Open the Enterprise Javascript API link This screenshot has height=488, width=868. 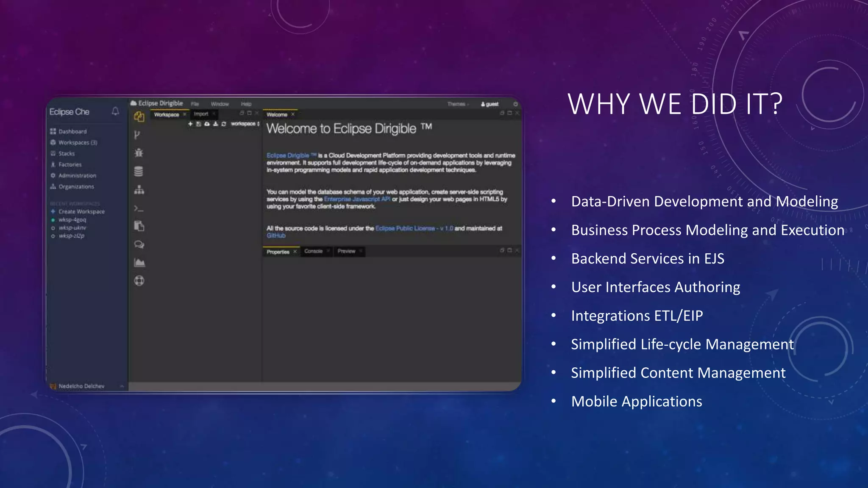357,199
